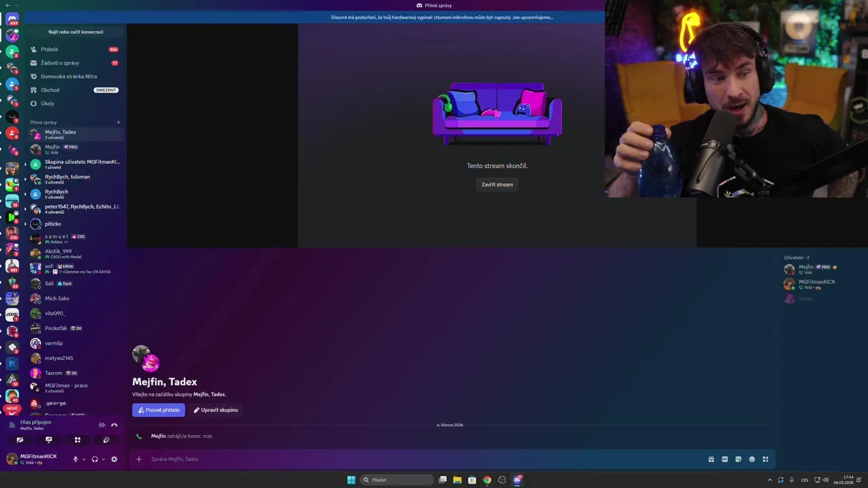Open sticker picker
Image resolution: width=868 pixels, height=488 pixels.
point(738,459)
